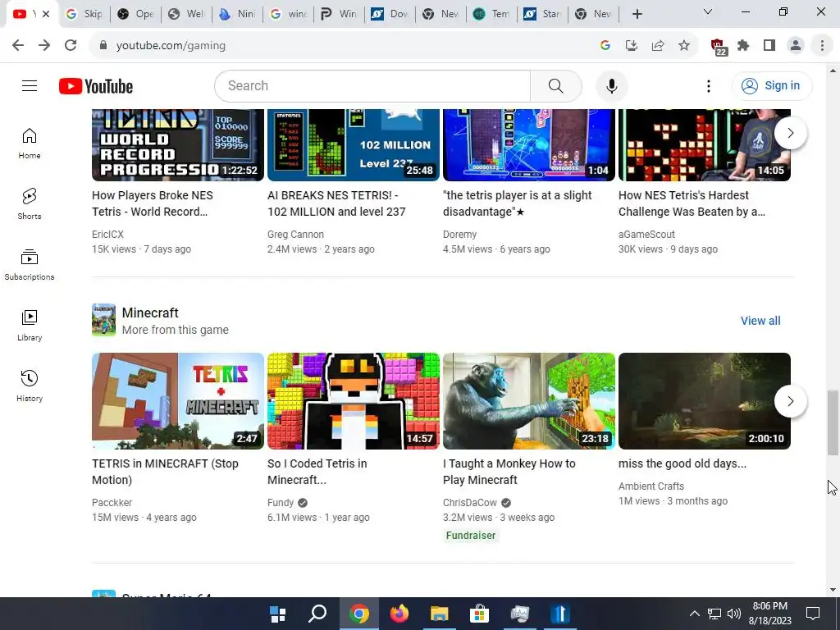Open the taskbar volume icon
840x630 pixels.
[x=734, y=614]
